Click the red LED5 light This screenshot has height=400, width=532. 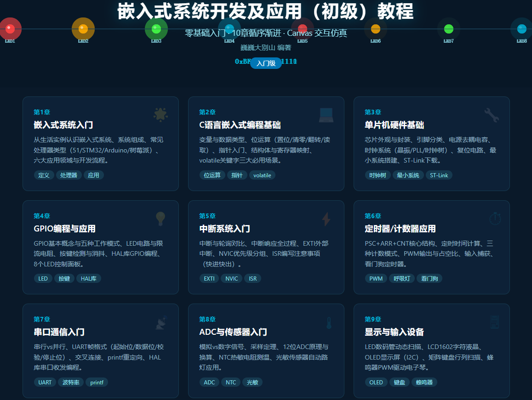point(302,29)
